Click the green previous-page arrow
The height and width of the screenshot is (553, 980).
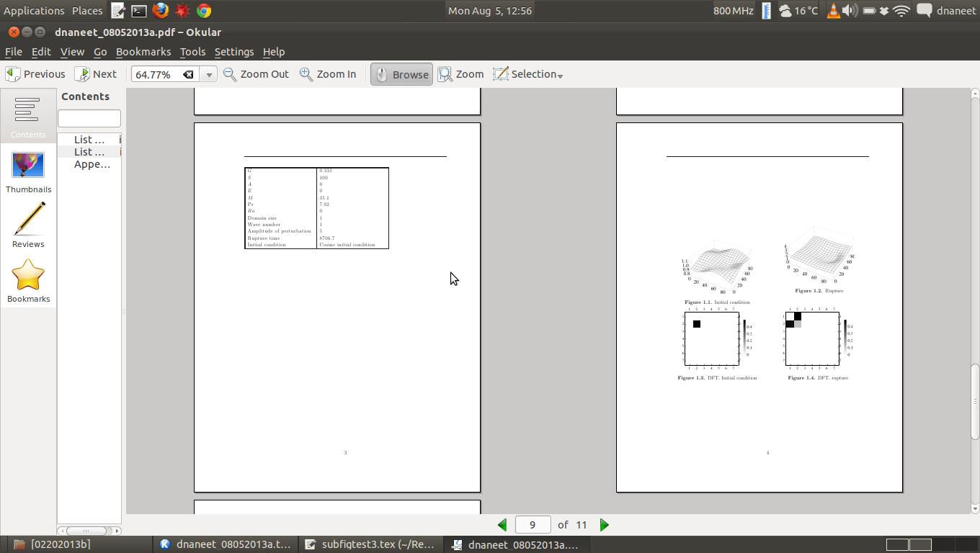tap(502, 525)
